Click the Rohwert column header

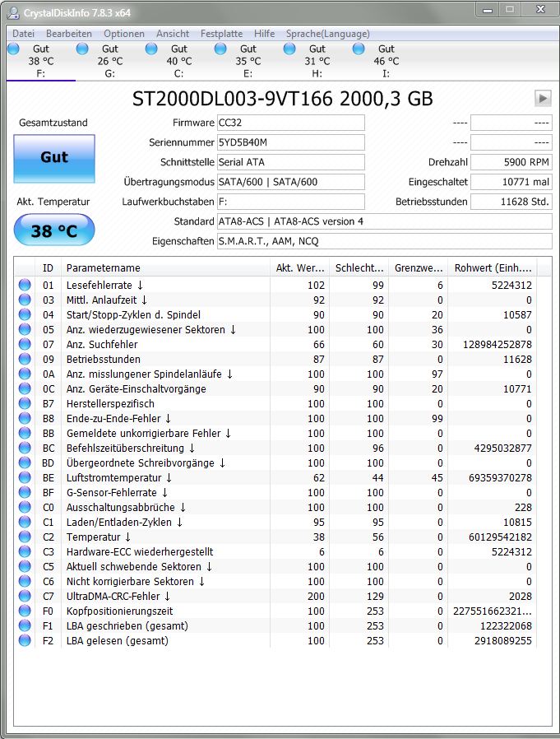coord(493,267)
